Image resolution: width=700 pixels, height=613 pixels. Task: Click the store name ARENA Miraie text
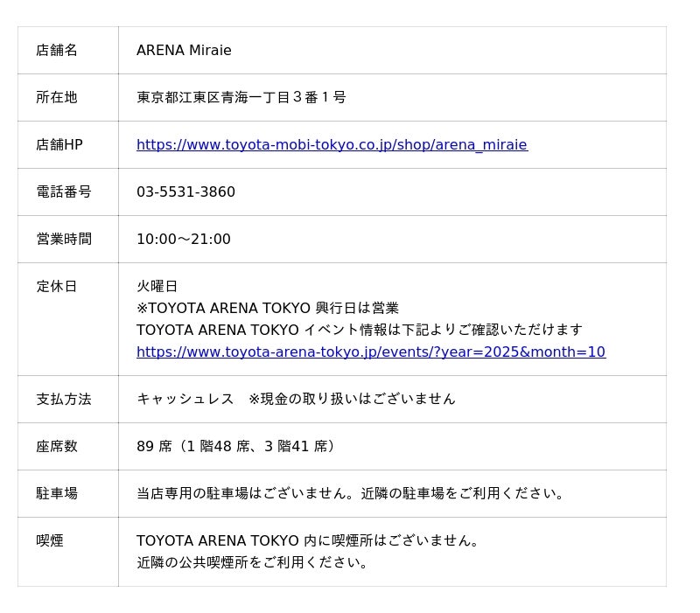click(x=184, y=51)
